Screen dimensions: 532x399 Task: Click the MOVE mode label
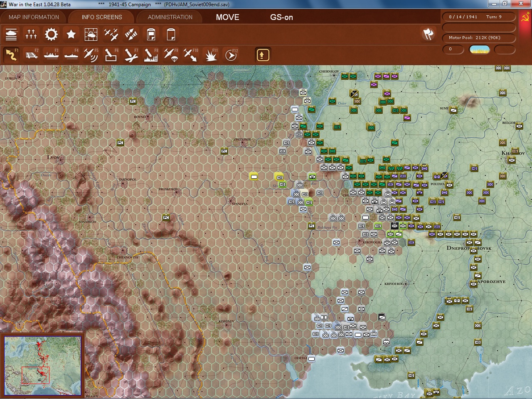[x=227, y=17]
